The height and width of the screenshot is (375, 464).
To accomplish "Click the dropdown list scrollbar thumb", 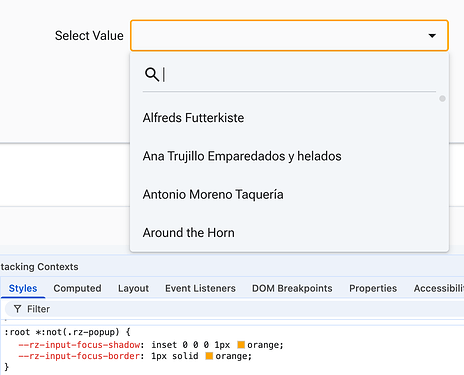I will [x=442, y=99].
